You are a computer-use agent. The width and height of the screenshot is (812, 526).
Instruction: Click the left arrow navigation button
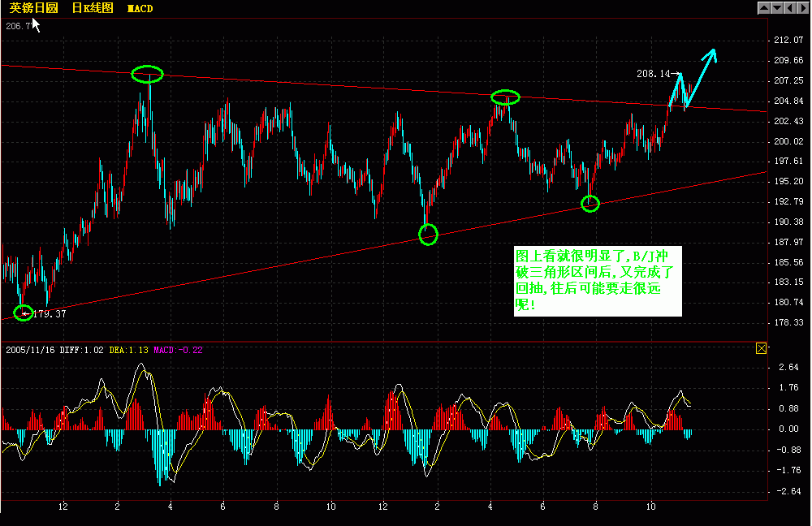pyautogui.click(x=790, y=8)
